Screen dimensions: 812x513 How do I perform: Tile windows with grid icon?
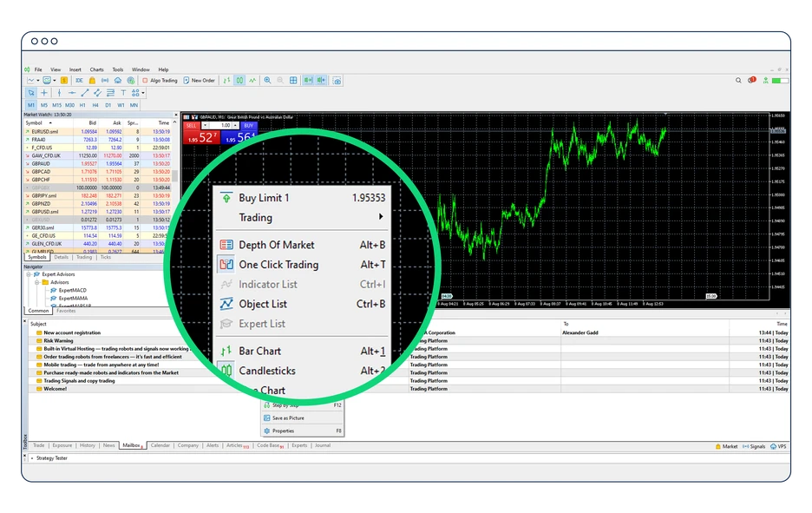pos(293,81)
